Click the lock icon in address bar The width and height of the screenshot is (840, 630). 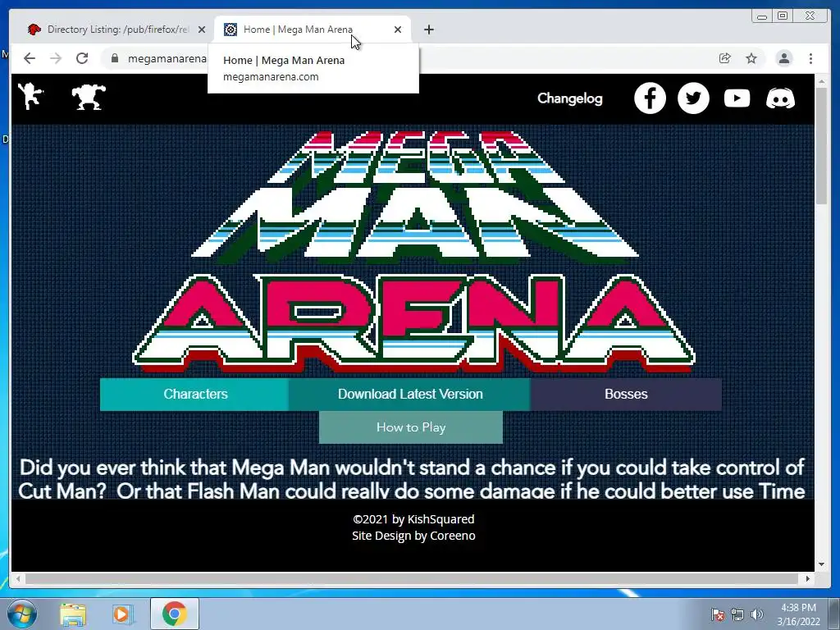coord(114,58)
